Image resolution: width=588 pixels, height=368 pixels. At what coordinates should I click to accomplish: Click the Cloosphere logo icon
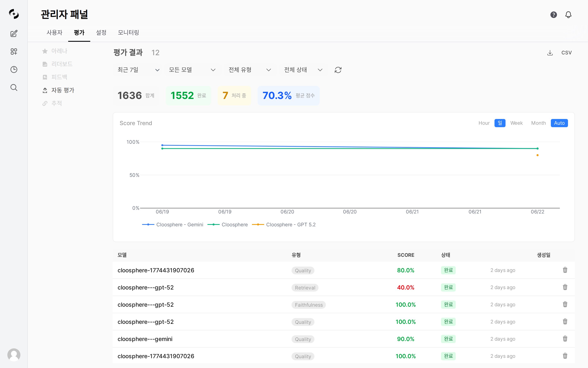click(x=14, y=14)
